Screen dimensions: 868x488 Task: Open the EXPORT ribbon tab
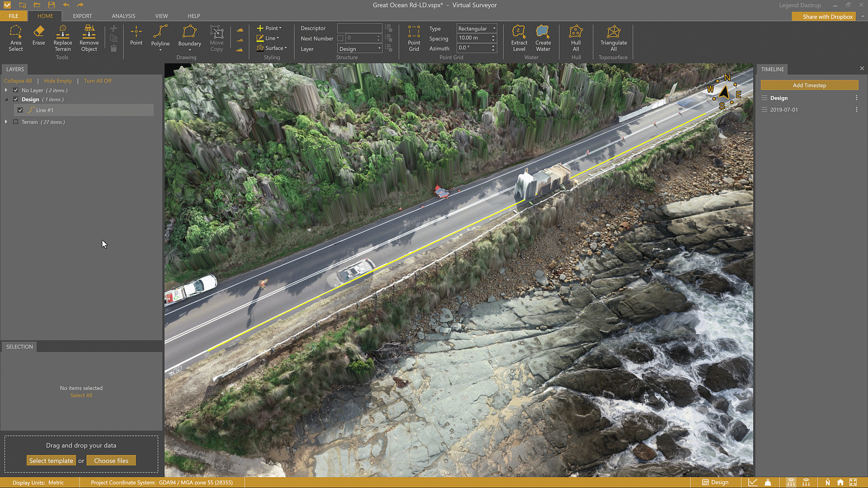tap(82, 16)
